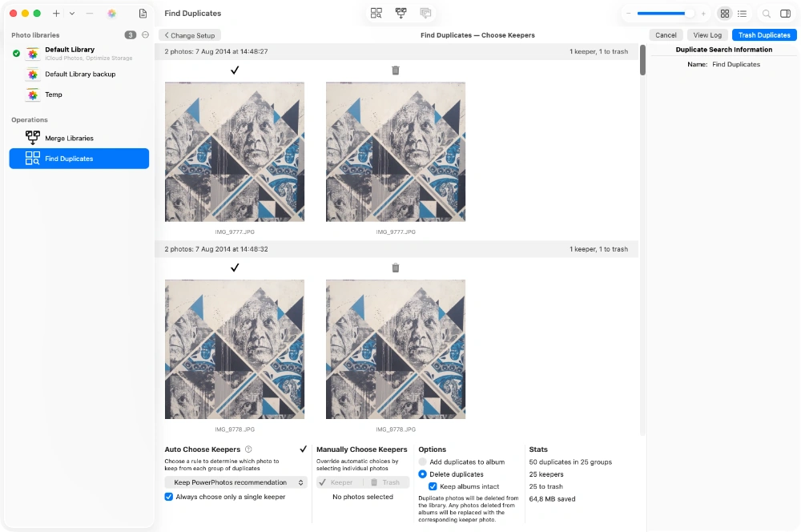Click trash icon above second IMG_9777 photo
Screen dimensions: 801x532
point(395,71)
